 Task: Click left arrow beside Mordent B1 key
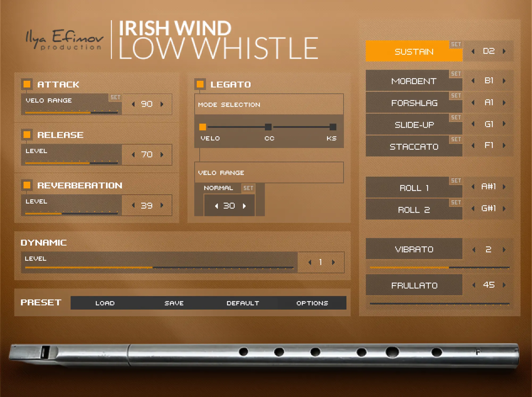(x=473, y=81)
